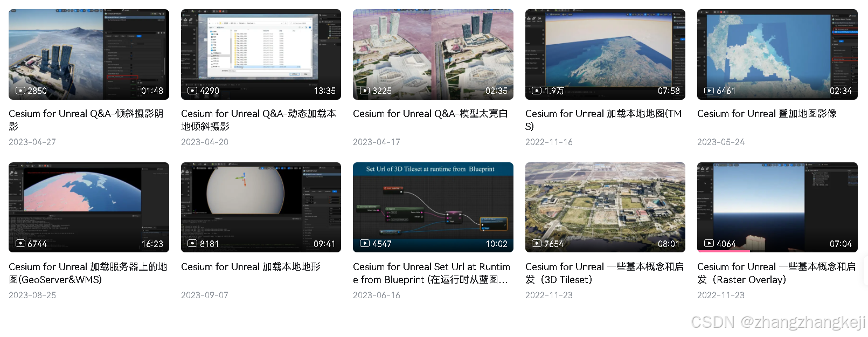Open the 3D Tileset concepts video thumbnail
Image resolution: width=868 pixels, height=337 pixels.
point(605,207)
